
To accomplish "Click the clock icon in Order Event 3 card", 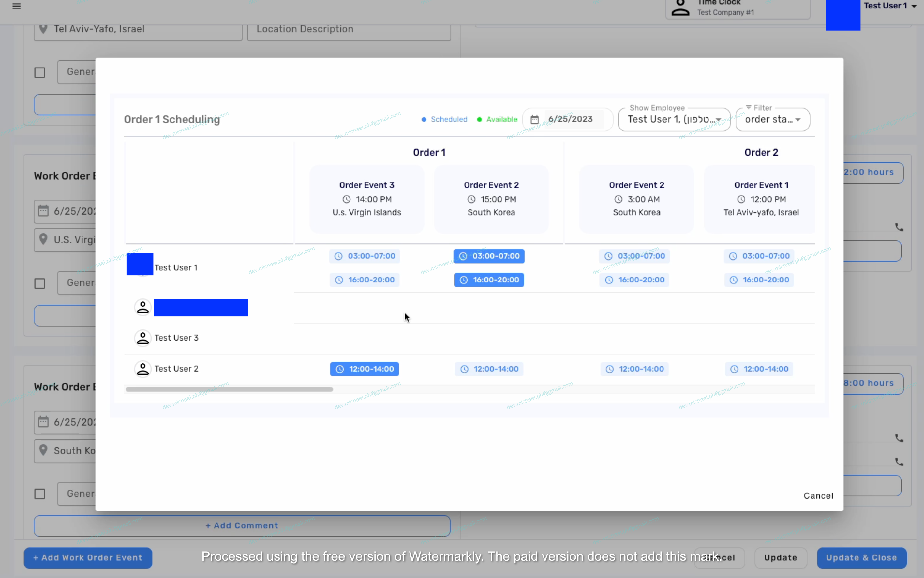I will click(346, 199).
